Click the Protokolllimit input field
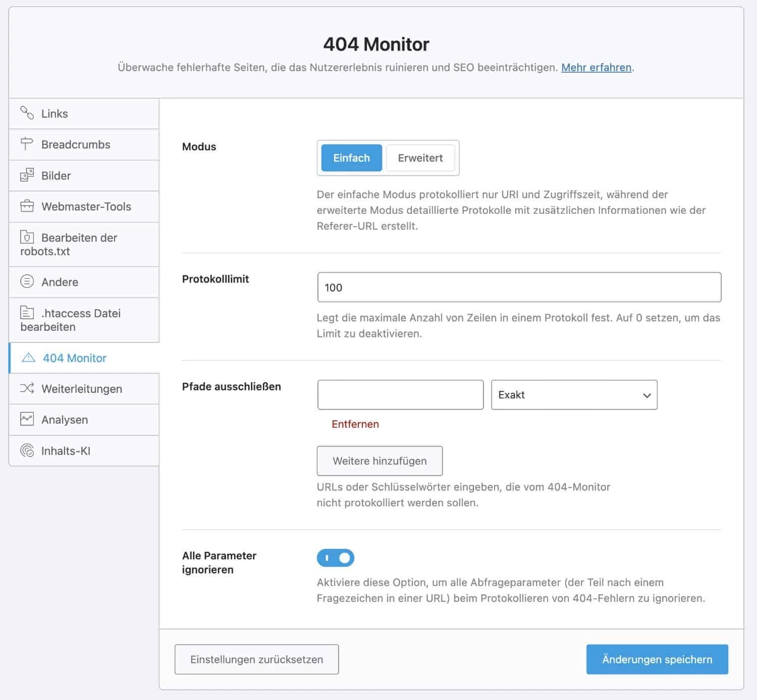Viewport: 757px width, 700px height. [519, 287]
